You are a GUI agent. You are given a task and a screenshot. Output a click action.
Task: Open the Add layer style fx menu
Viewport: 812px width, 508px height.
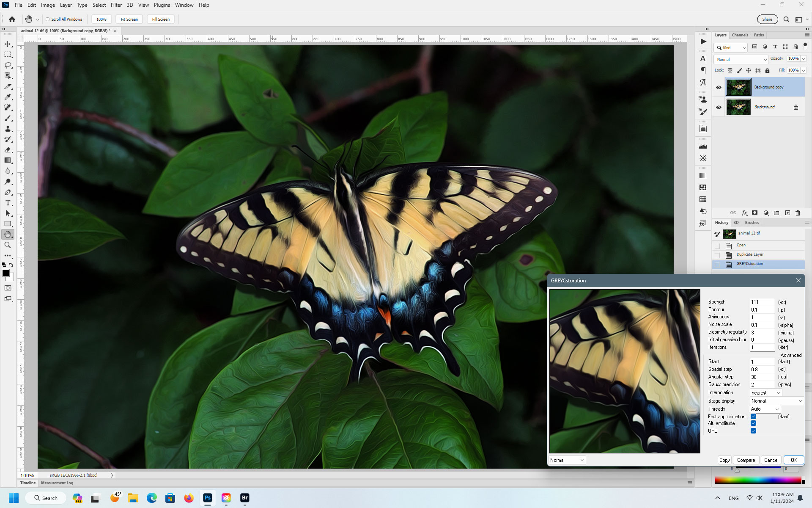coord(744,213)
